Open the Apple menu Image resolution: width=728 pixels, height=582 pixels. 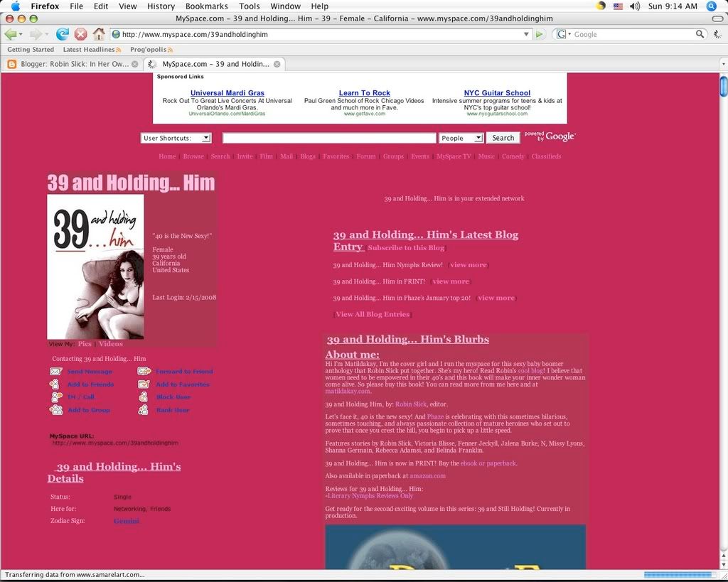(16, 6)
